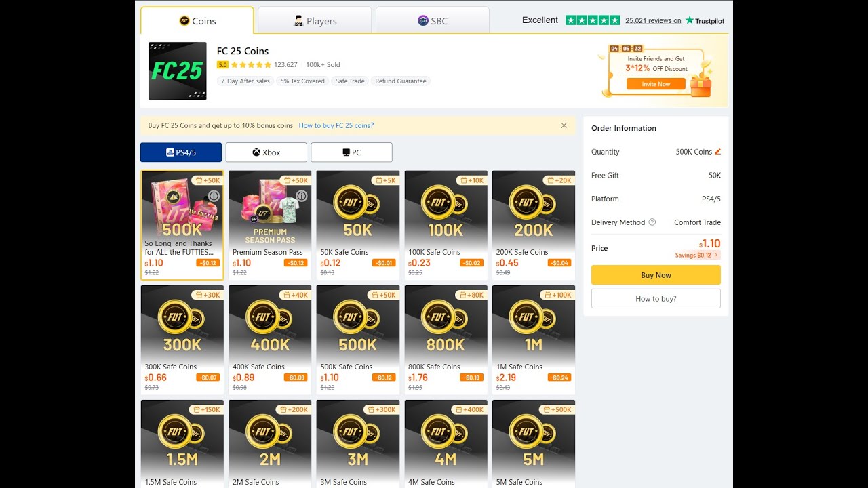Open the SBC tab
The image size is (868, 488).
(433, 20)
